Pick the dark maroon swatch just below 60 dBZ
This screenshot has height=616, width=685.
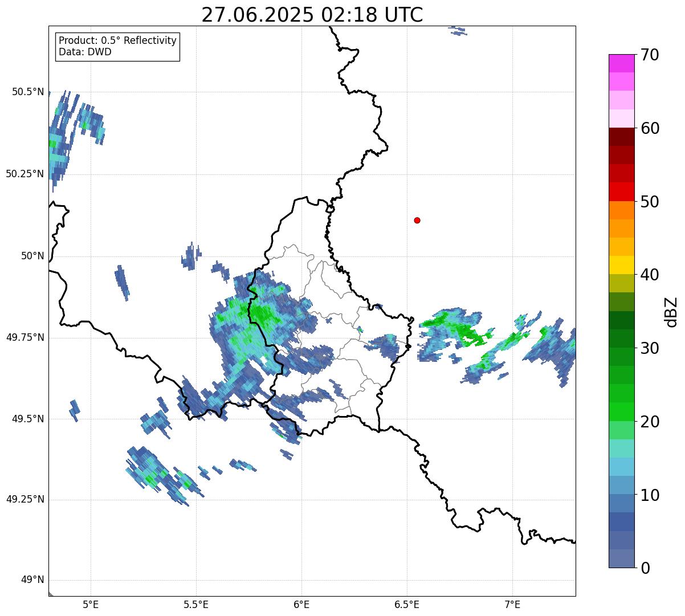click(622, 137)
